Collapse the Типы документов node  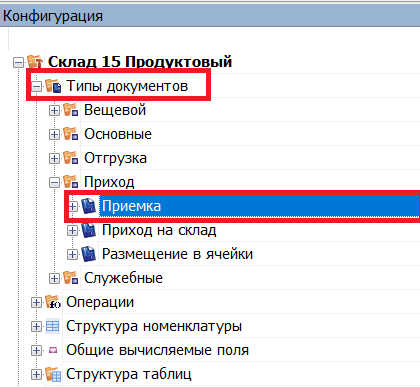36,86
